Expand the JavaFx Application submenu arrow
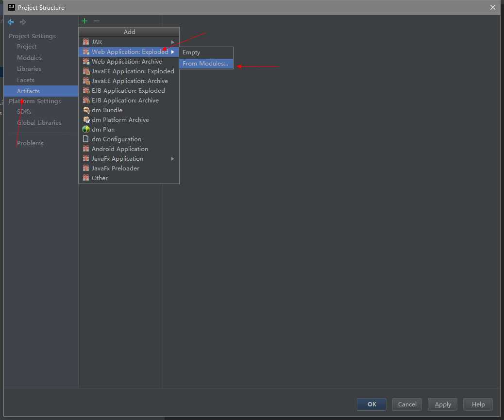 pyautogui.click(x=172, y=159)
